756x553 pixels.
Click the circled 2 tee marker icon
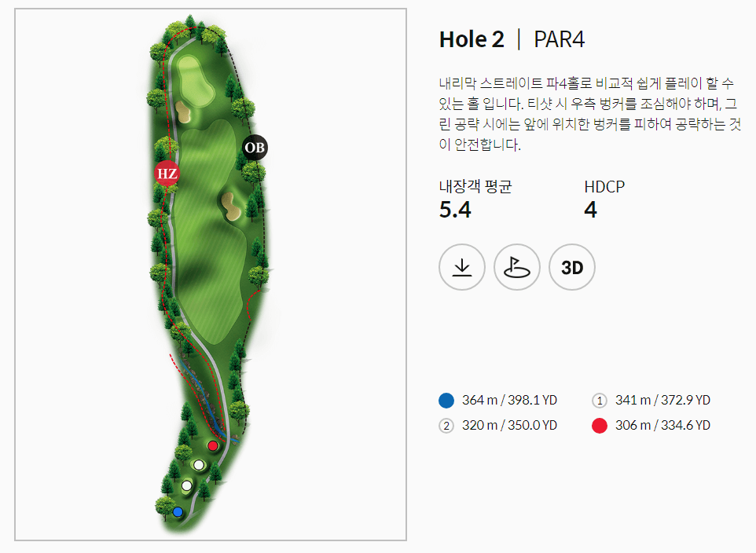click(x=446, y=425)
